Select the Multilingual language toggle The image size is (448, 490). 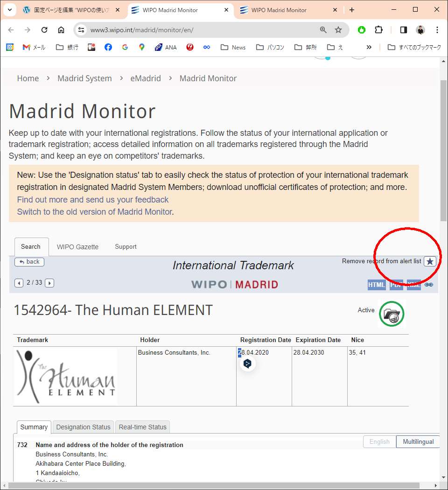pyautogui.click(x=418, y=441)
